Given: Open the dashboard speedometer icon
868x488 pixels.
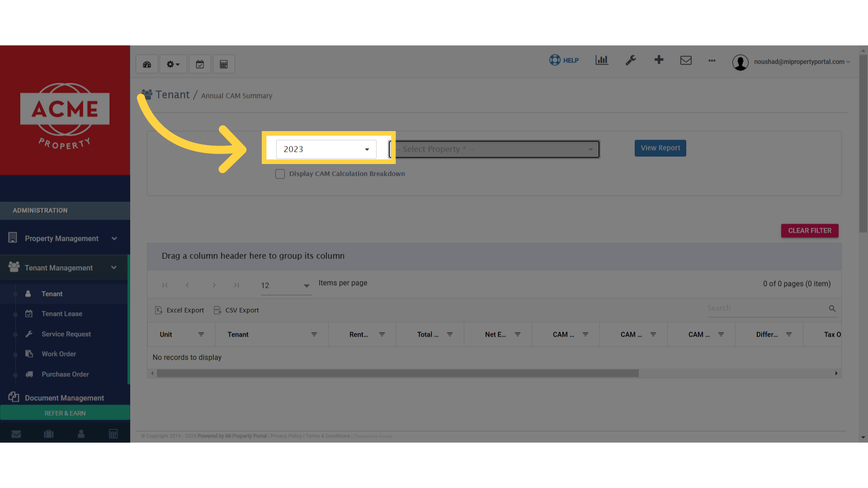Looking at the screenshot, I should pos(147,65).
